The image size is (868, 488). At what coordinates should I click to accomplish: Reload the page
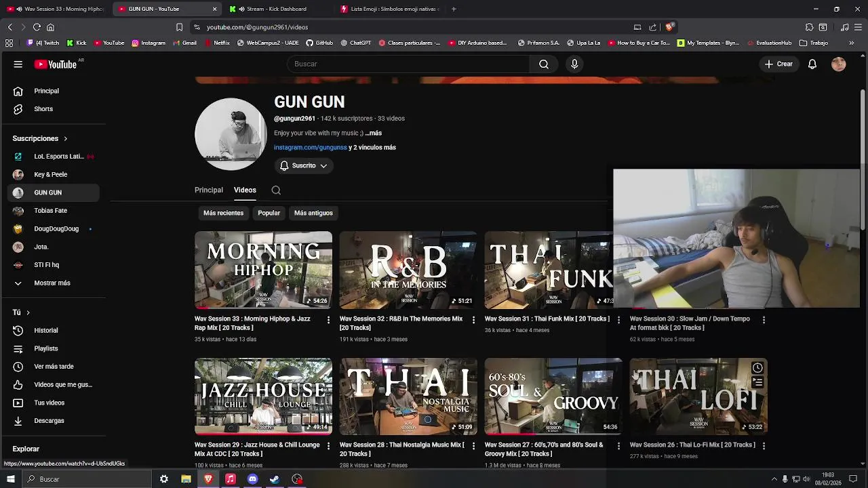click(x=37, y=27)
